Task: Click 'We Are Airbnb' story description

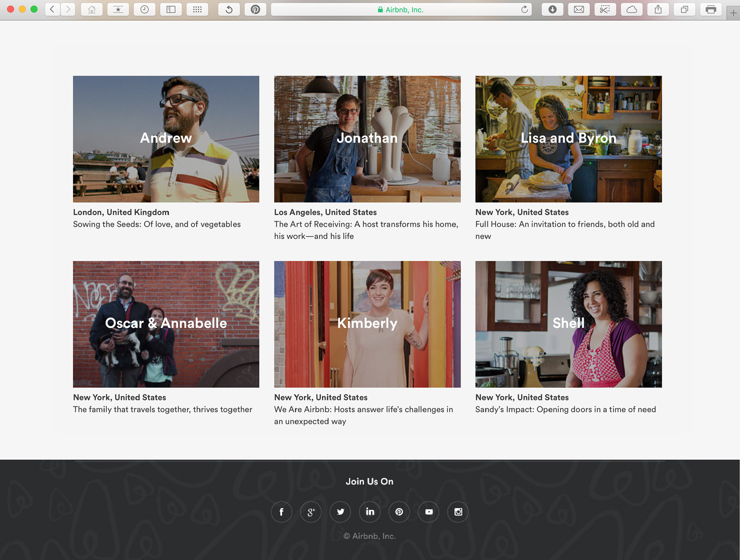Action: tap(363, 415)
